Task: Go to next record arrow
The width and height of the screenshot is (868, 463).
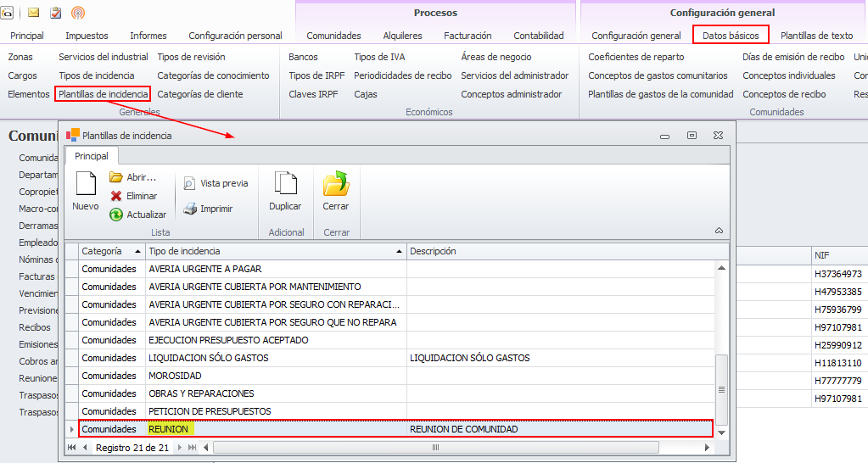Action: click(x=179, y=448)
